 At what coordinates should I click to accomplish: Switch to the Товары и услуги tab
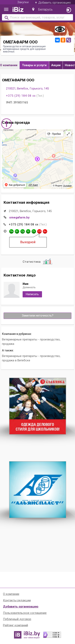[34, 65]
